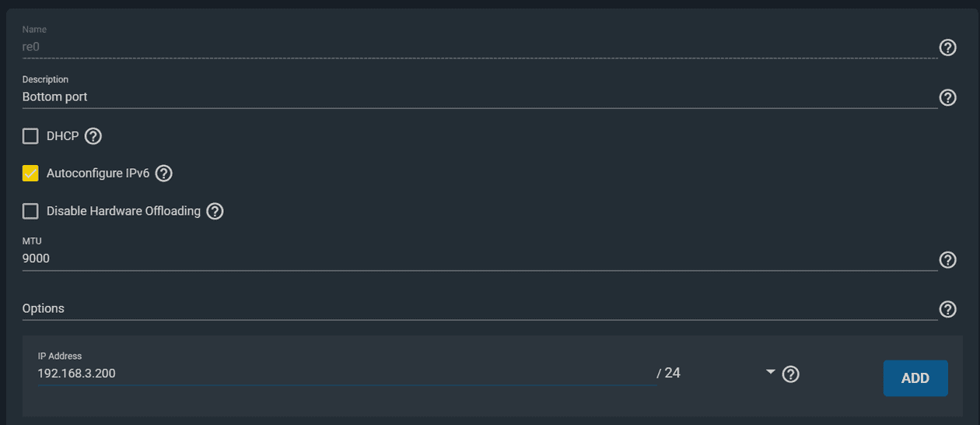Image resolution: width=980 pixels, height=425 pixels.
Task: Tick Disable Hardware Offloading checkbox
Action: 30,211
